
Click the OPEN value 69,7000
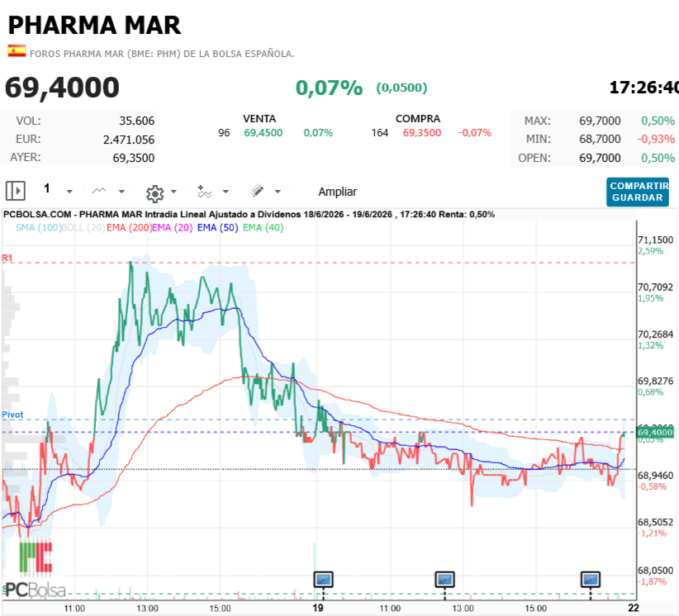(601, 158)
